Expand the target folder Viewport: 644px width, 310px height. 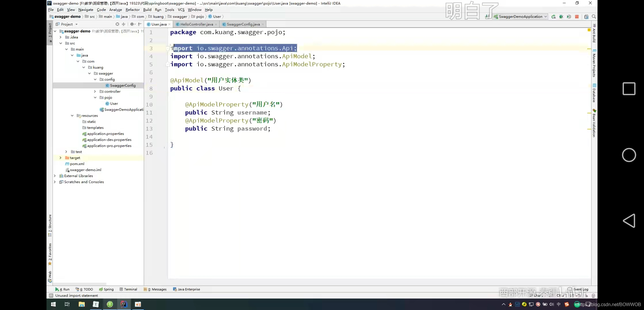tap(60, 158)
